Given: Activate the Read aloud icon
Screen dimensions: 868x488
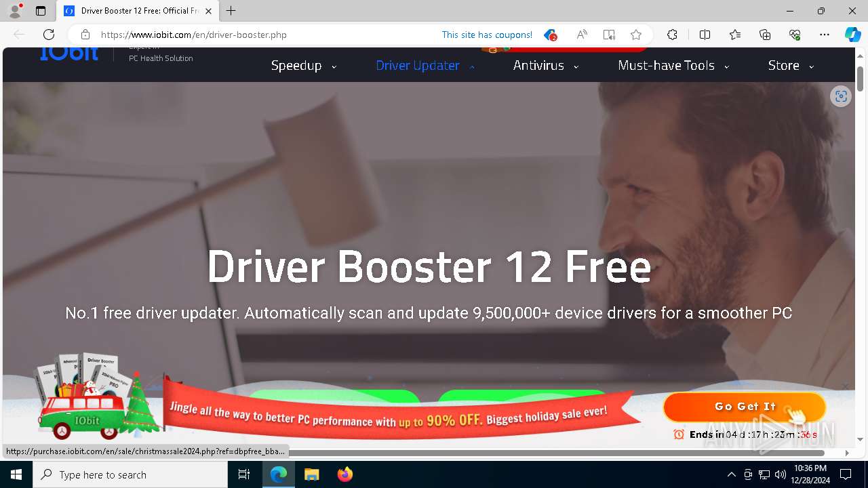Looking at the screenshot, I should [x=582, y=35].
